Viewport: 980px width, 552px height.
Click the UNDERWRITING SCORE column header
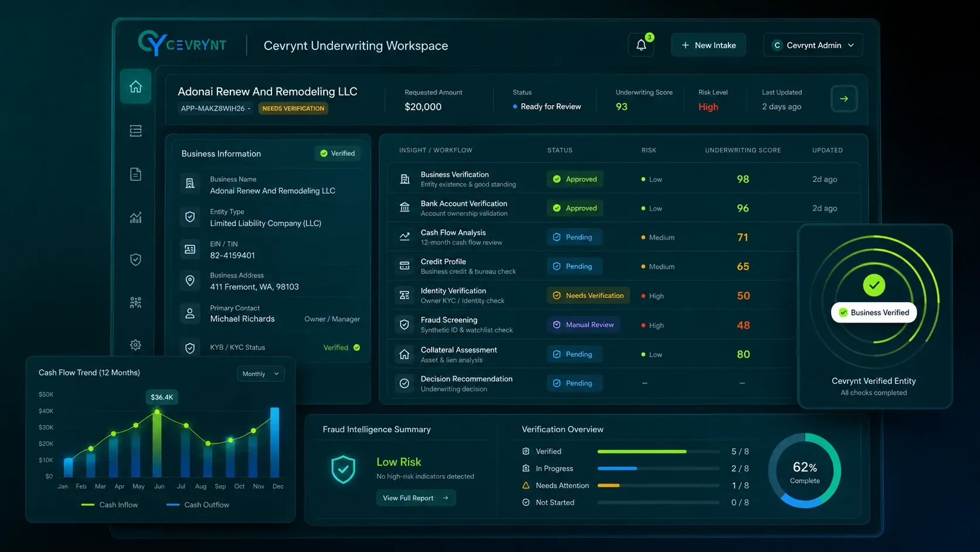pos(743,150)
